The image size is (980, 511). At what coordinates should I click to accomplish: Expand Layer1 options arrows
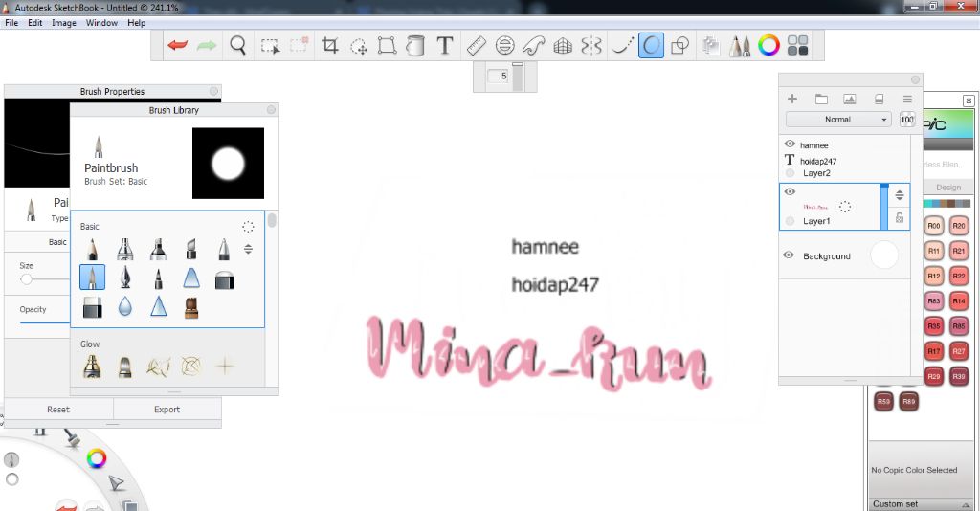pyautogui.click(x=900, y=195)
